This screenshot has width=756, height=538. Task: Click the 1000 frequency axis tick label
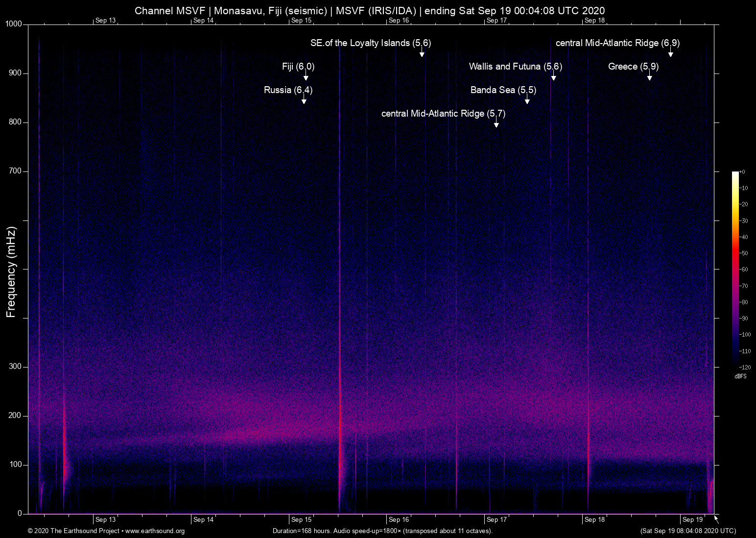pyautogui.click(x=14, y=24)
